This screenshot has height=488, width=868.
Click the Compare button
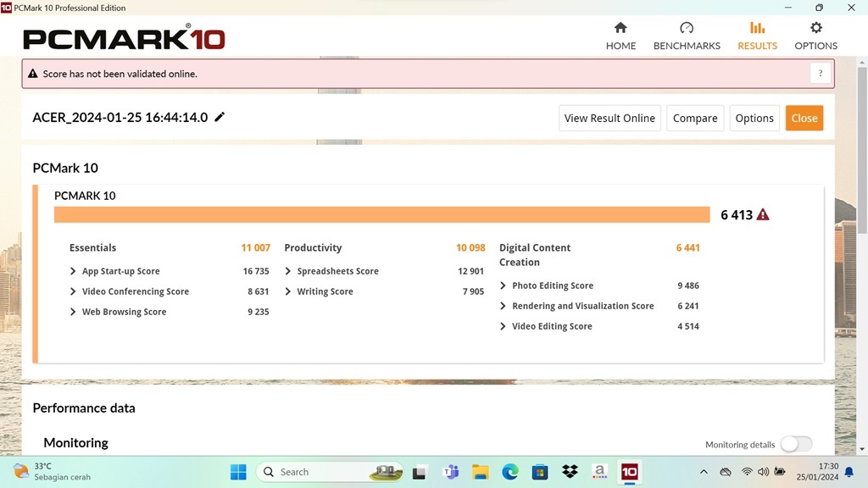(695, 118)
